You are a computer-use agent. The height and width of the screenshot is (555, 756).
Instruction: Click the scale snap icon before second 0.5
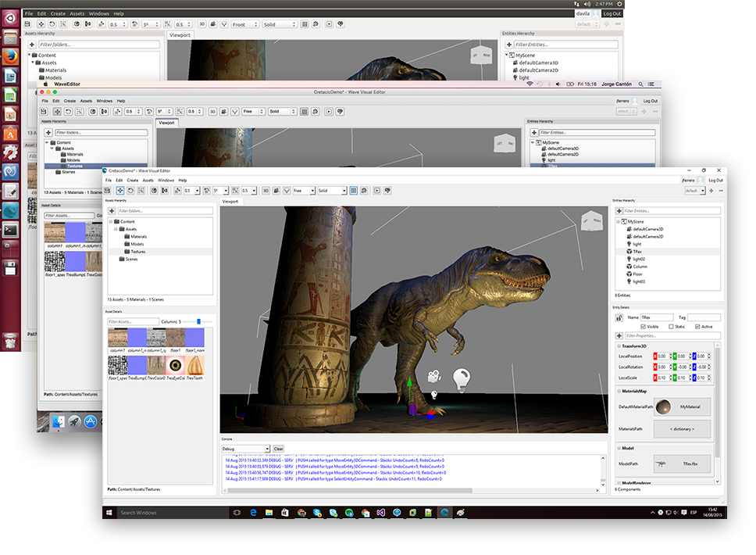pyautogui.click(x=235, y=191)
